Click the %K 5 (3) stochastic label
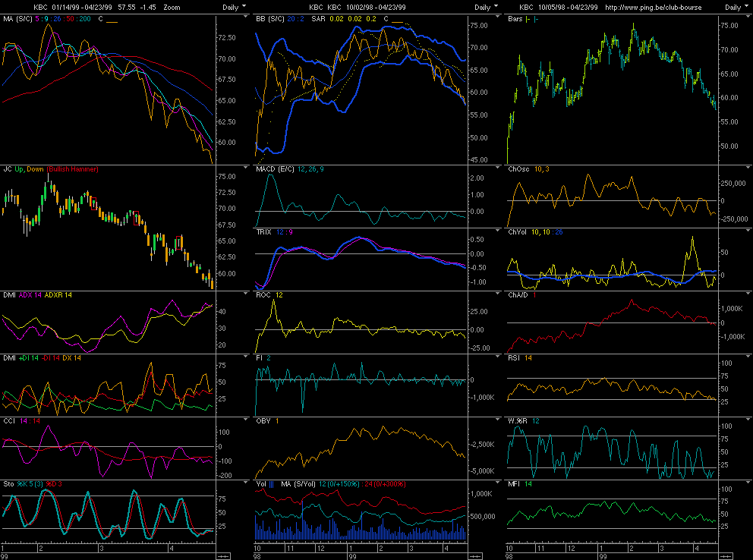Viewport: 753px width, 560px height. coord(30,484)
